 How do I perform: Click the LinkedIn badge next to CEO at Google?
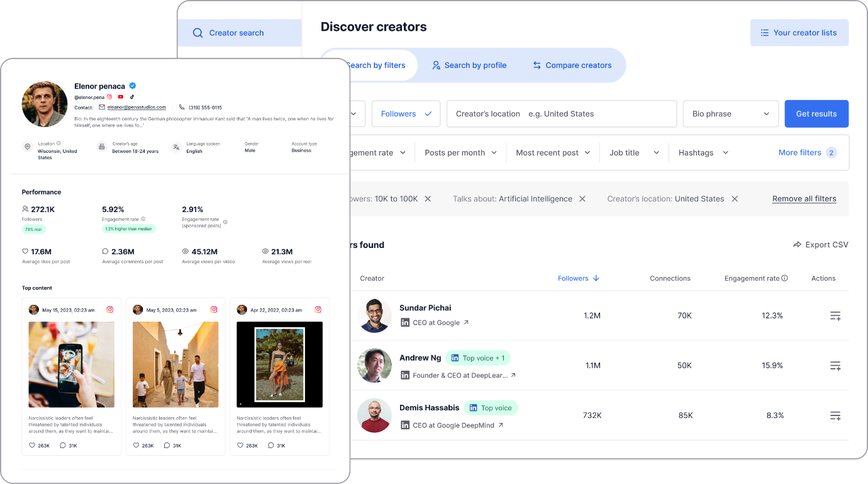pyautogui.click(x=404, y=321)
